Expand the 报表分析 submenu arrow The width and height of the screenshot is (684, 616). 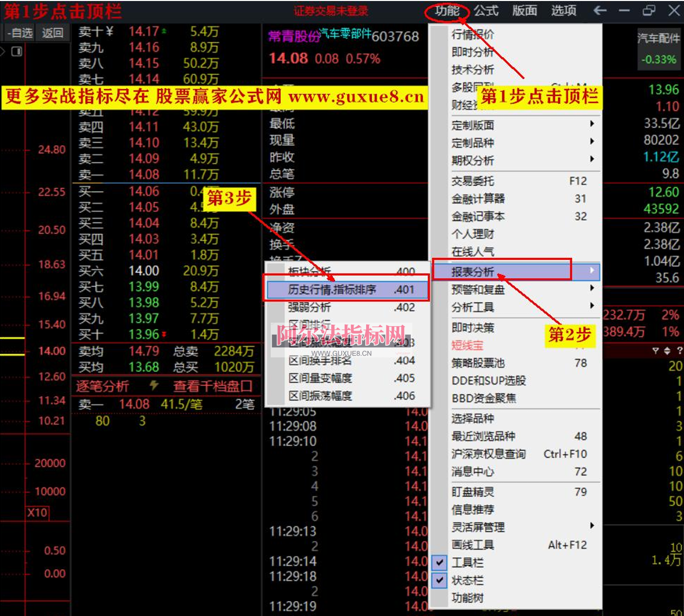(x=593, y=271)
